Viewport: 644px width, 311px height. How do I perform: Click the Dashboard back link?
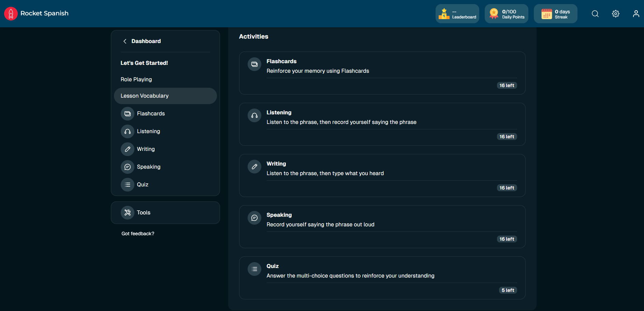(146, 41)
